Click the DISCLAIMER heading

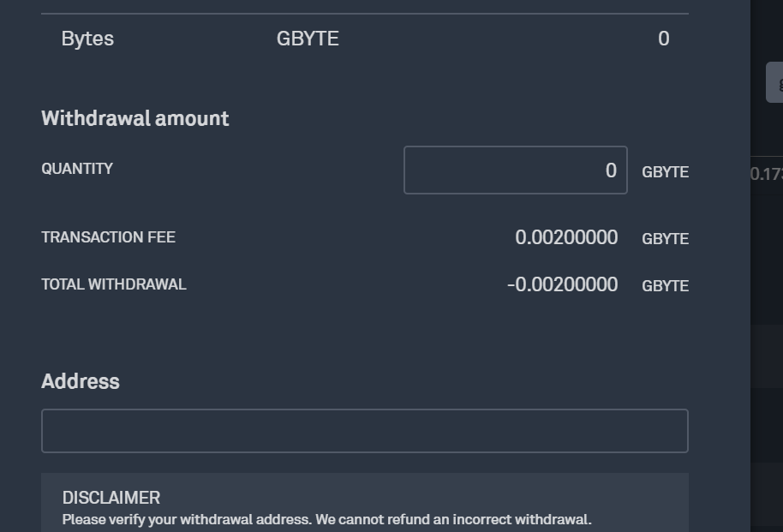pyautogui.click(x=111, y=498)
